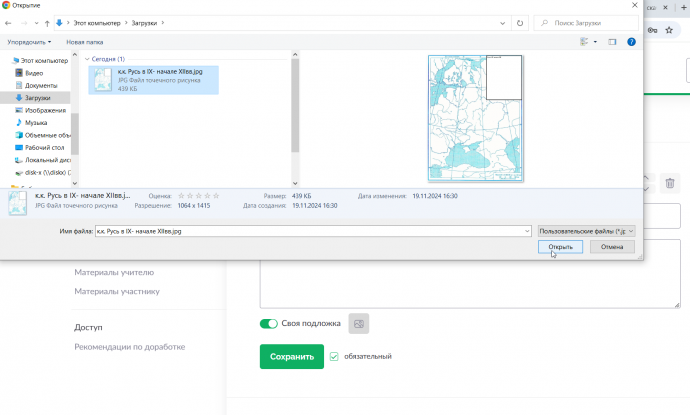Image resolution: width=690 pixels, height=415 pixels.
Task: Turn off the Своя подложка toggle
Action: 268,324
